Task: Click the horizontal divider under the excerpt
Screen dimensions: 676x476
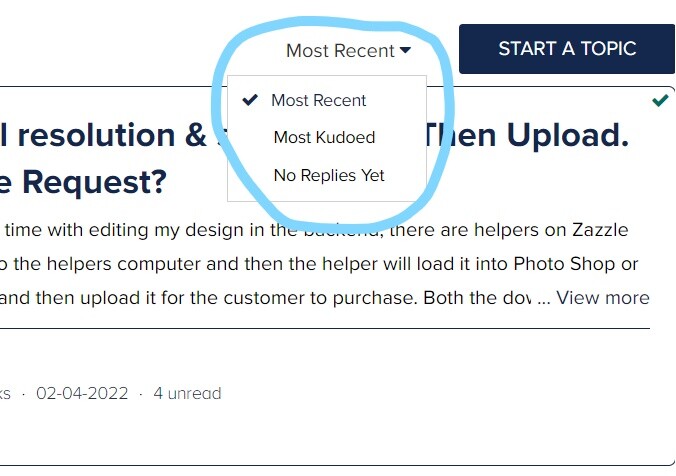Action: (325, 329)
